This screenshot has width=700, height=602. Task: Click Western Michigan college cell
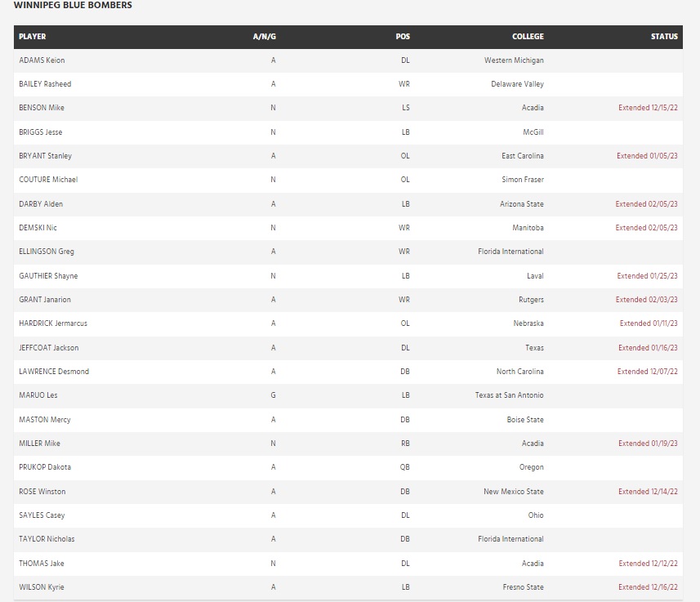point(514,60)
